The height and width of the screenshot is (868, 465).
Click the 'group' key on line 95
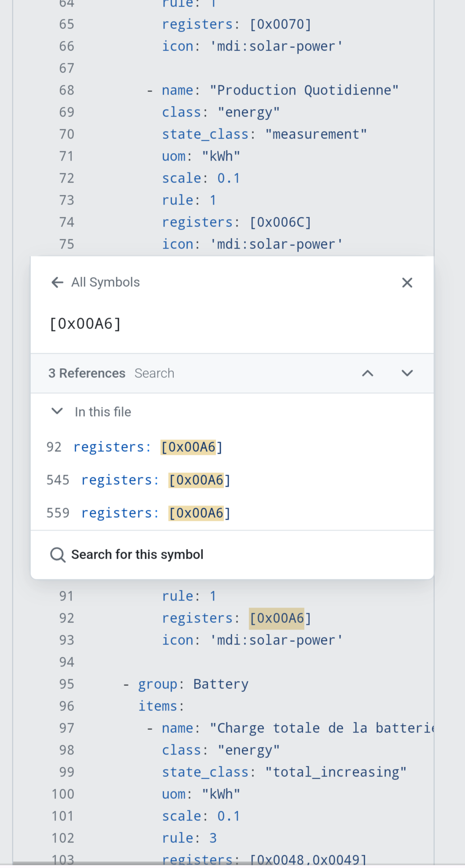coord(157,684)
